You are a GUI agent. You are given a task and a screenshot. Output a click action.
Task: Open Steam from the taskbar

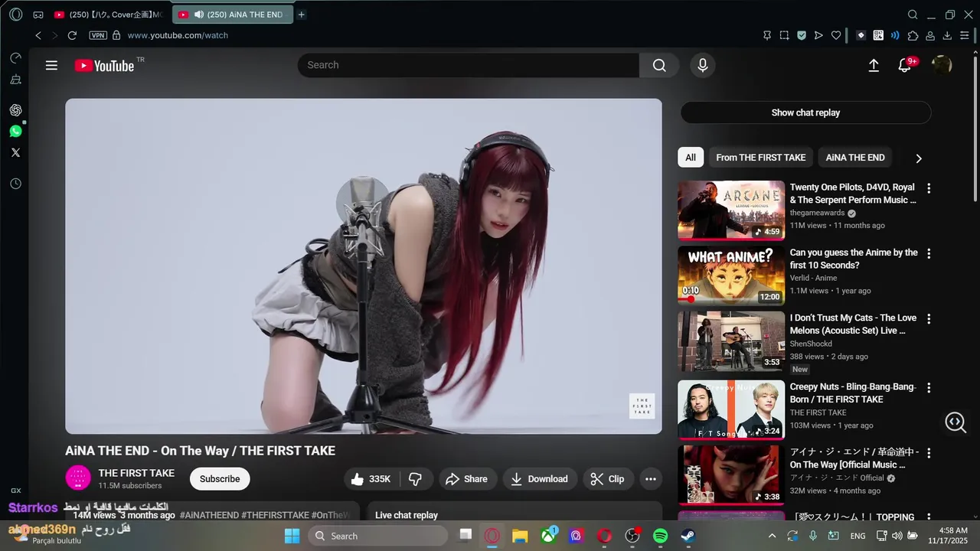pyautogui.click(x=688, y=536)
